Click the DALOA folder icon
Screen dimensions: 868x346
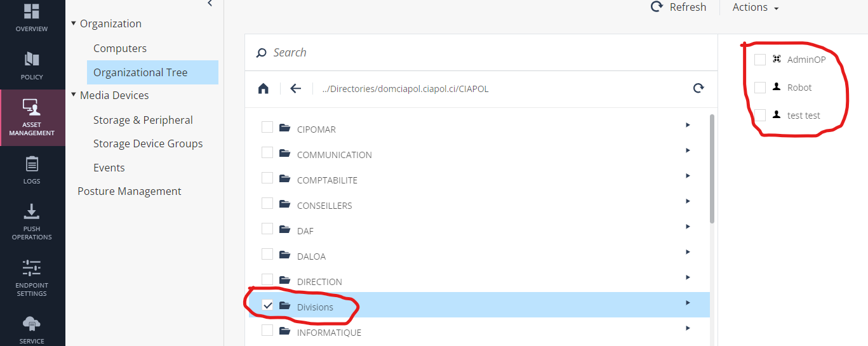click(285, 255)
